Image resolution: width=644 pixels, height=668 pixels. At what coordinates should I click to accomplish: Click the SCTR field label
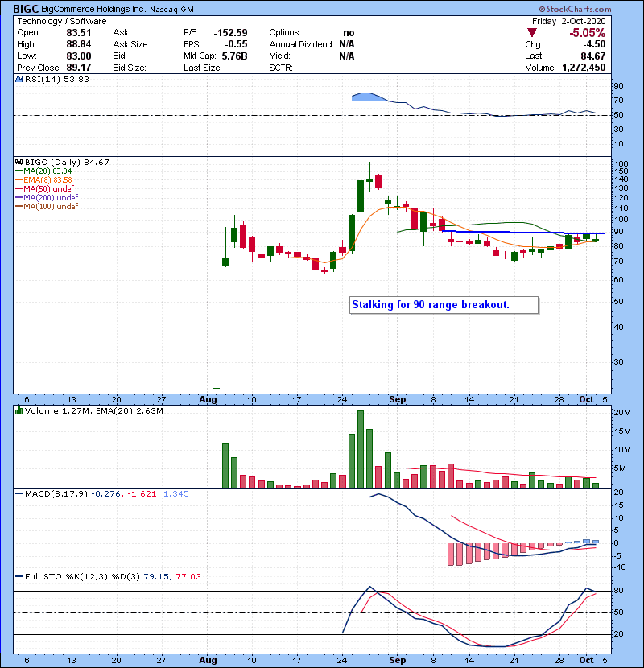[x=281, y=68]
